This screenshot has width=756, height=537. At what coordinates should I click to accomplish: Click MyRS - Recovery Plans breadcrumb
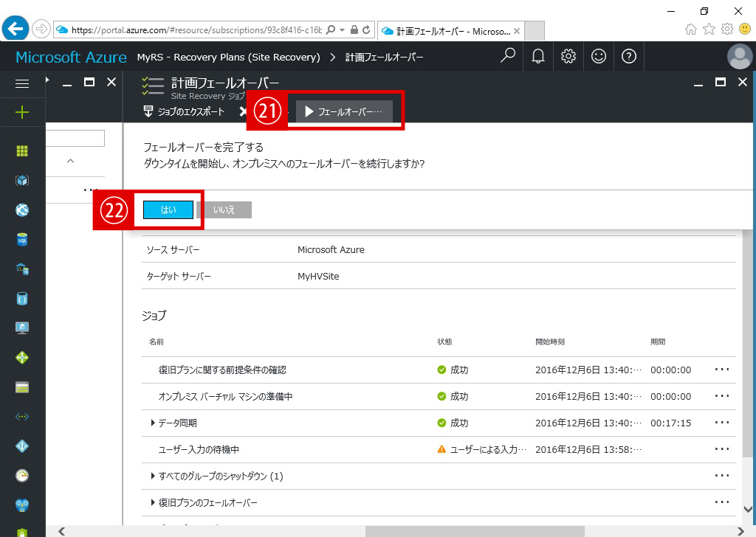[x=229, y=57]
